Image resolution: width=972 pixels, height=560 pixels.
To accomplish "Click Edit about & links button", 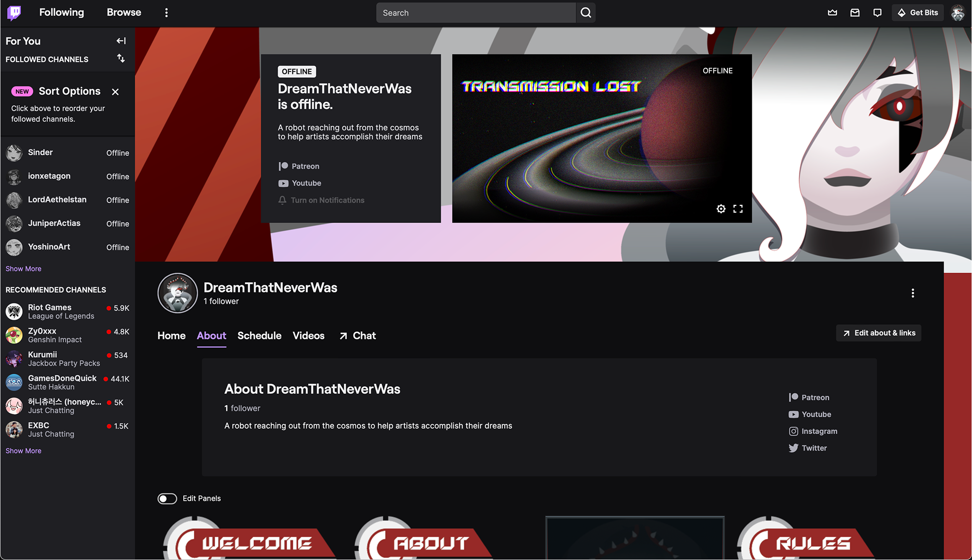I will coord(879,333).
